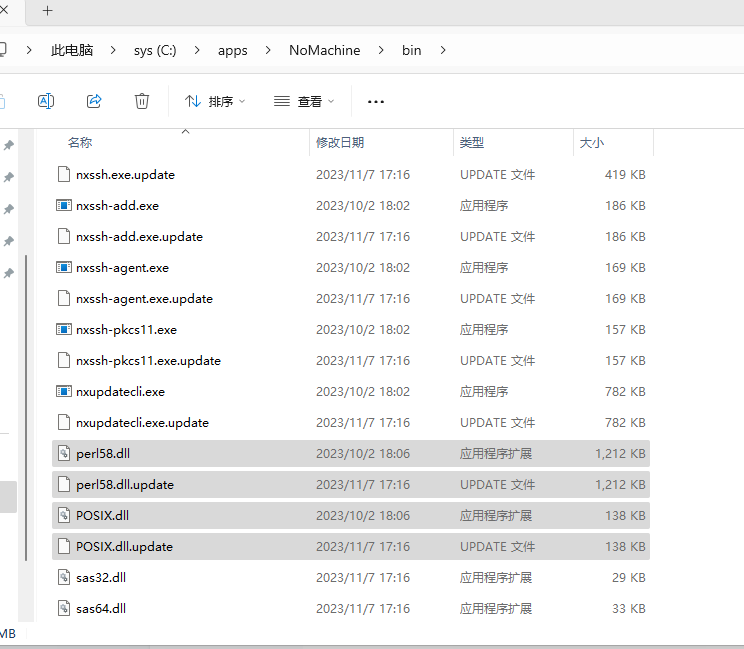This screenshot has height=649, width=744.
Task: Select DLL icon of perl58.dll
Action: pyautogui.click(x=64, y=454)
